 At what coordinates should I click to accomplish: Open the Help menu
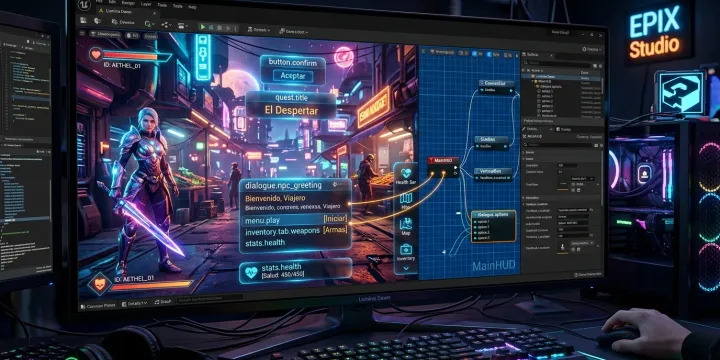[192, 7]
